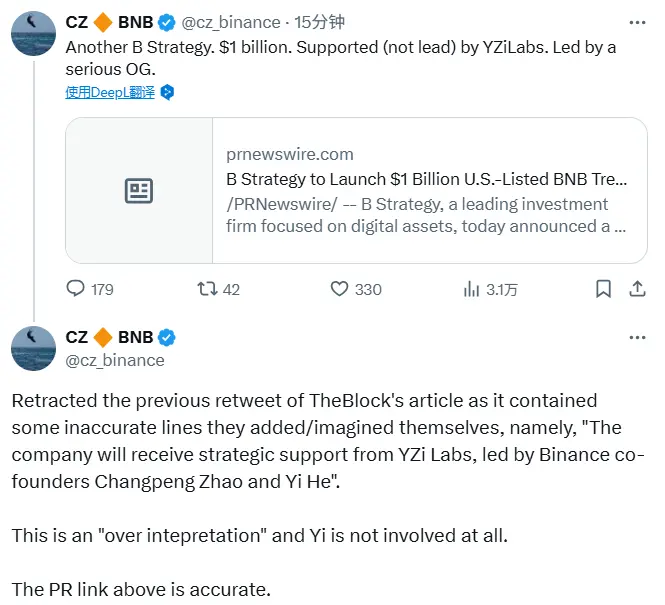The image size is (665, 605).
Task: Click CZ BNB avatar on first tweet
Action: click(33, 33)
